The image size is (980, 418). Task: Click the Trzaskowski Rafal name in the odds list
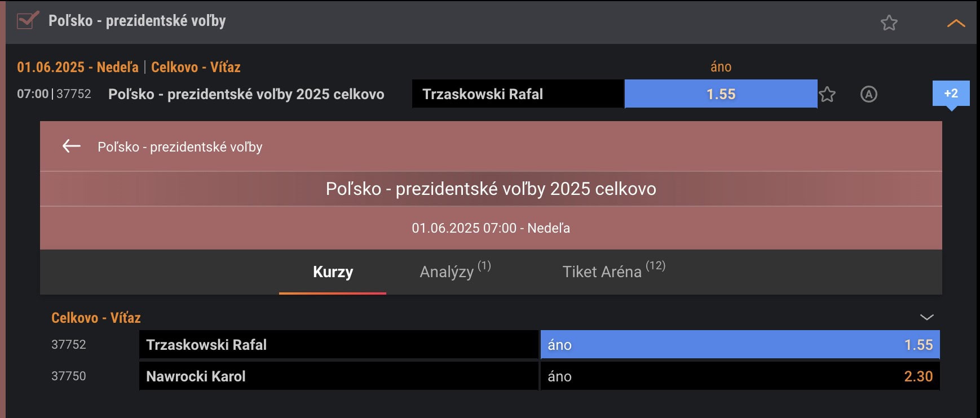coord(206,345)
